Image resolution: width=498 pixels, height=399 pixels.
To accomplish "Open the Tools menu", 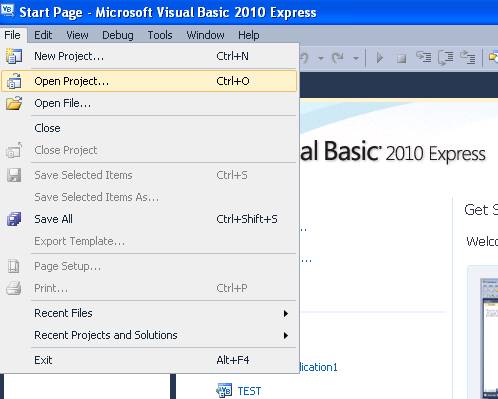I will click(x=160, y=35).
